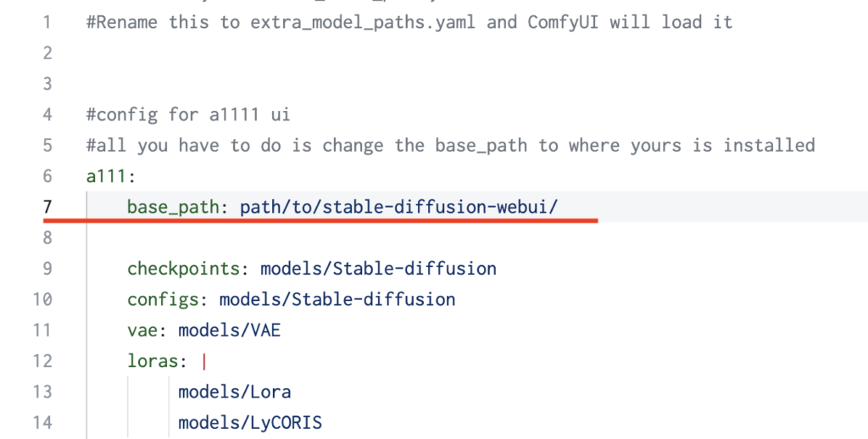
Task: Click the loras key on line 12
Action: (x=153, y=361)
